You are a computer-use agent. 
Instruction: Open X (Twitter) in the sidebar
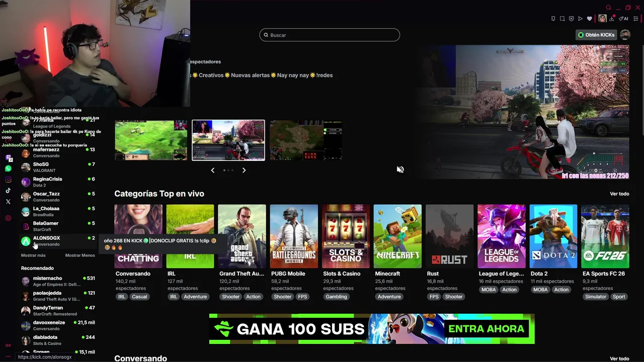click(8, 202)
